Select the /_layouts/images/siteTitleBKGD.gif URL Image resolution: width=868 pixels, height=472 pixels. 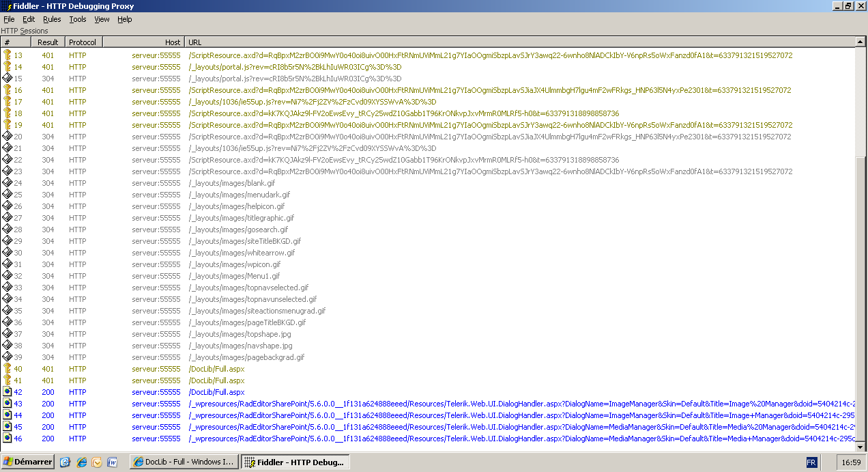point(245,241)
